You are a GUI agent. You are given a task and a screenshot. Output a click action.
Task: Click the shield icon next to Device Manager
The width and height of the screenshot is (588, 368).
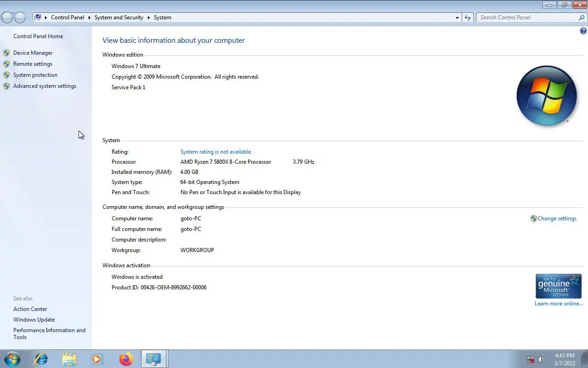(x=6, y=53)
